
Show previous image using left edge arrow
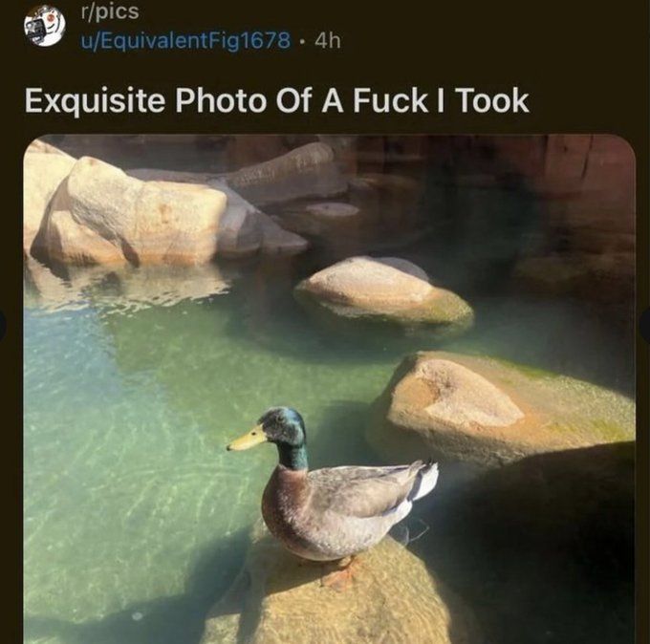[x=3, y=326]
